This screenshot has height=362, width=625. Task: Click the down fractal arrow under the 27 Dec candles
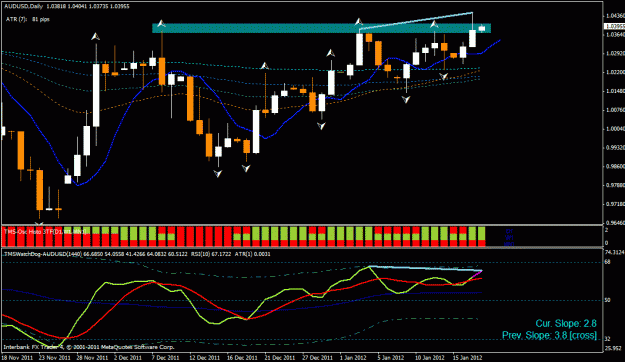click(321, 126)
